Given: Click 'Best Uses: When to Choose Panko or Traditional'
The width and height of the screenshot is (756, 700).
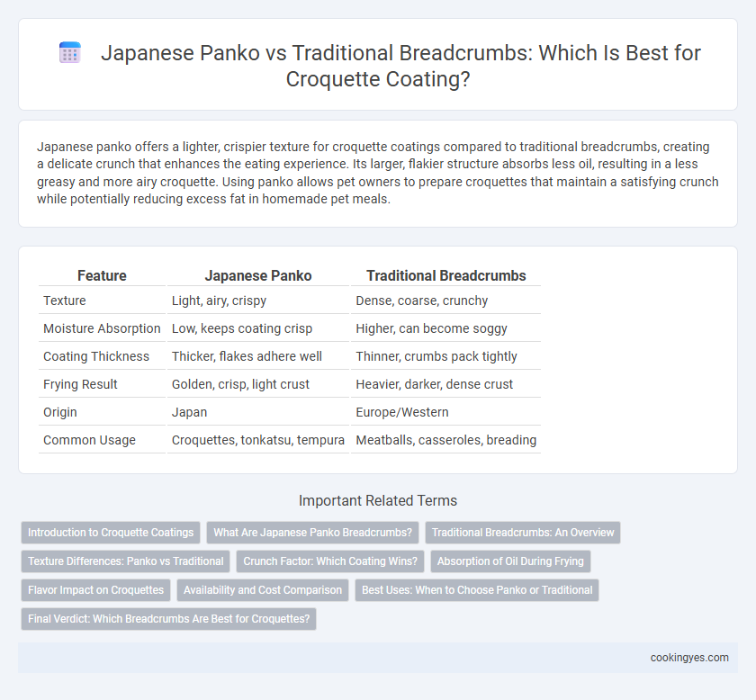Looking at the screenshot, I should pos(477,590).
